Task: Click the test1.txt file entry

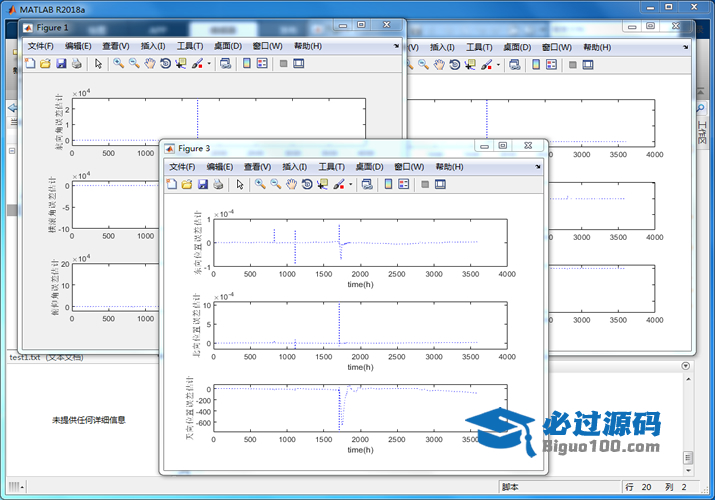Action: (x=46, y=357)
